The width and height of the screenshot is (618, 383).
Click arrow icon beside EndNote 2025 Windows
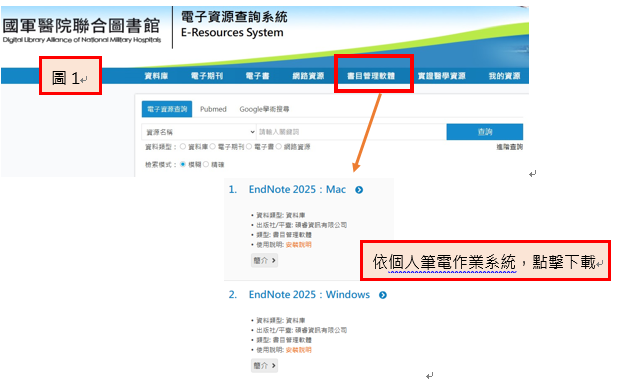(383, 295)
